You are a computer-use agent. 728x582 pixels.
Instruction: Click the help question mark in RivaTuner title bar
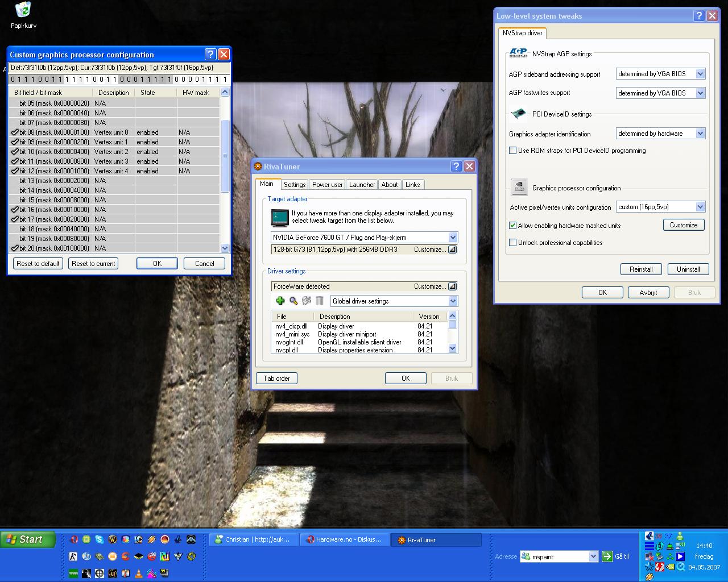(456, 167)
